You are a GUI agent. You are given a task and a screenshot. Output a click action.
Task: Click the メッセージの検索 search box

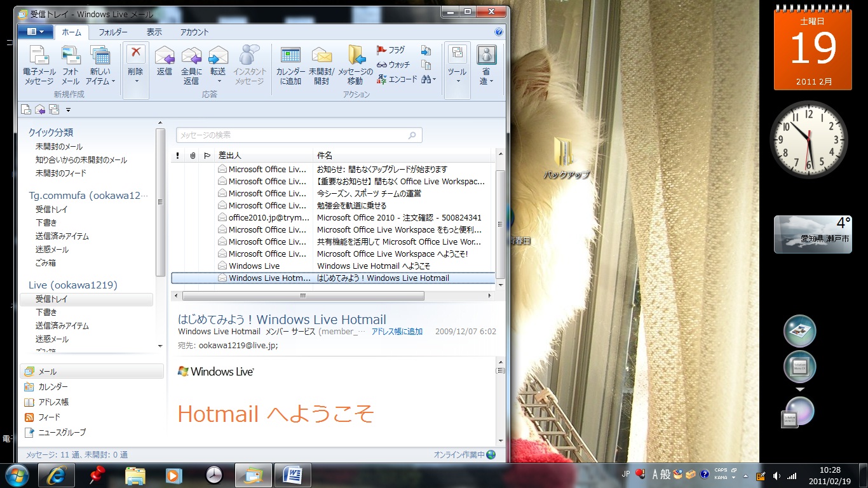click(x=299, y=135)
